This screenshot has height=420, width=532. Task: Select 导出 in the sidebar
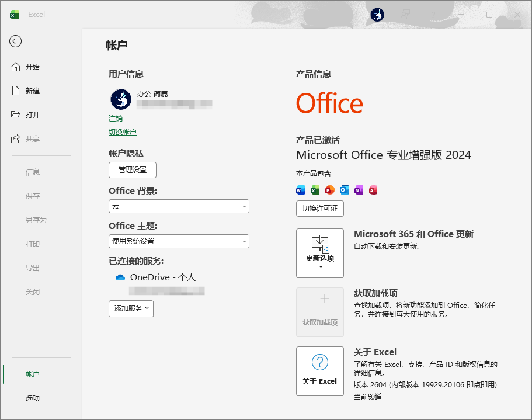[33, 268]
